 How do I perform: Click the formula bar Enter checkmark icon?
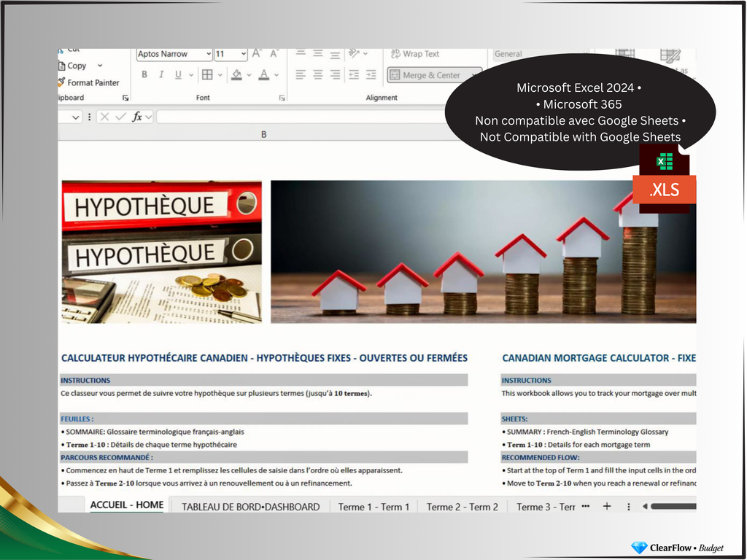121,117
